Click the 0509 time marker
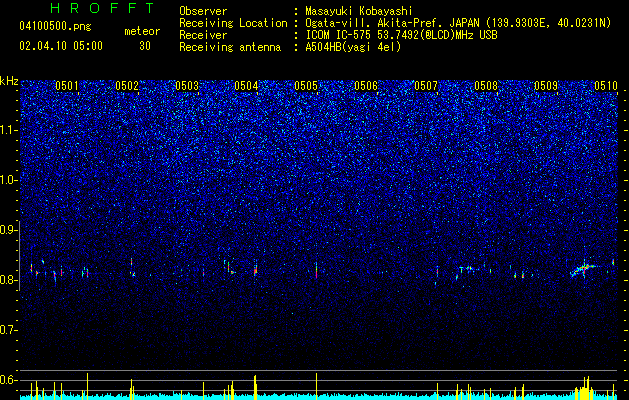The height and width of the screenshot is (400, 629). 546,85
